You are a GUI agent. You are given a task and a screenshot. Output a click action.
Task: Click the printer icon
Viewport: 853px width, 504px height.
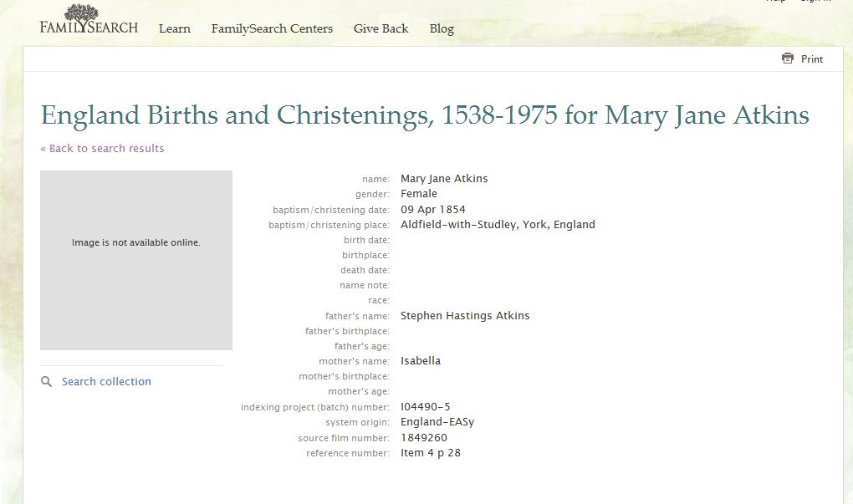pyautogui.click(x=787, y=59)
